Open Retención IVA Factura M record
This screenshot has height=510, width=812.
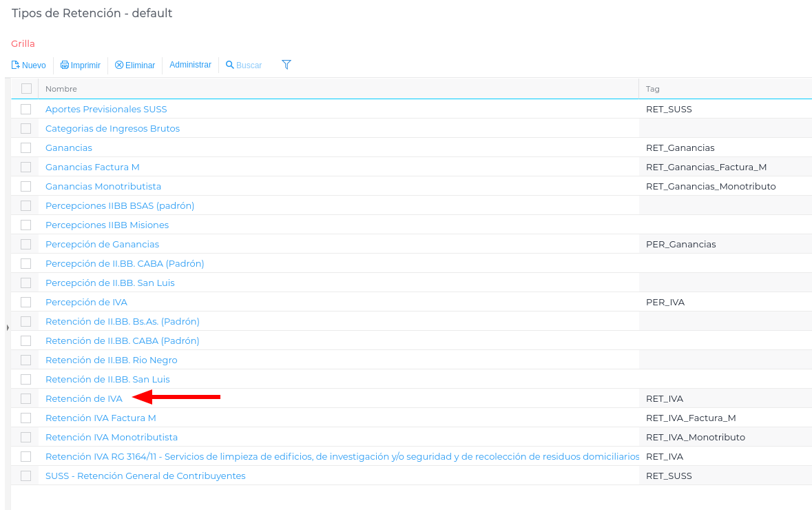(101, 418)
